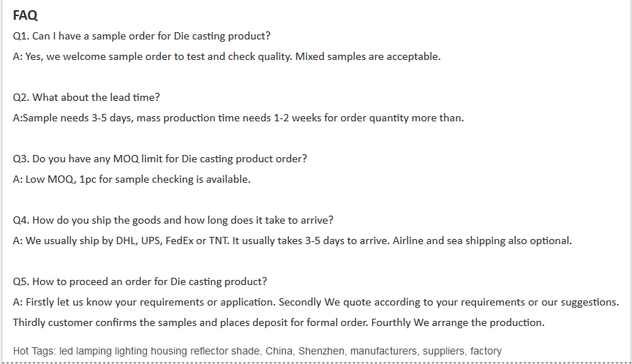Open the China hot tag
This screenshot has width=632, height=364.
[279, 351]
